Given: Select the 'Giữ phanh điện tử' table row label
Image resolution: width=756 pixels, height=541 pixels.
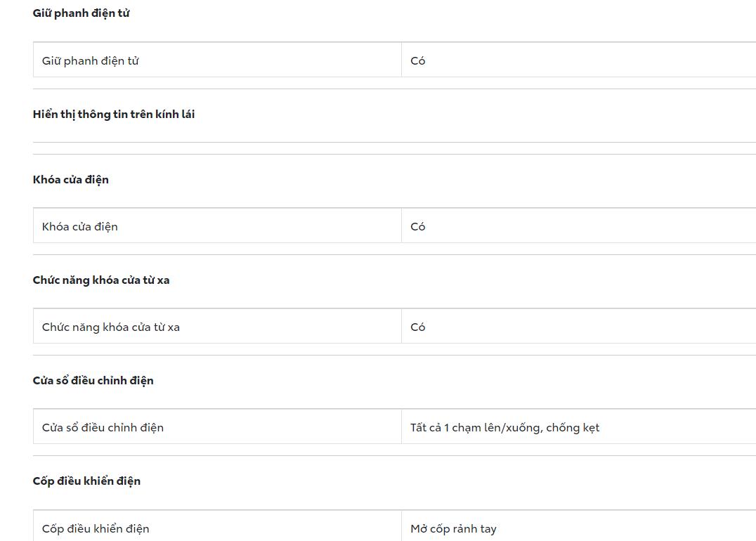Looking at the screenshot, I should pyautogui.click(x=91, y=61).
